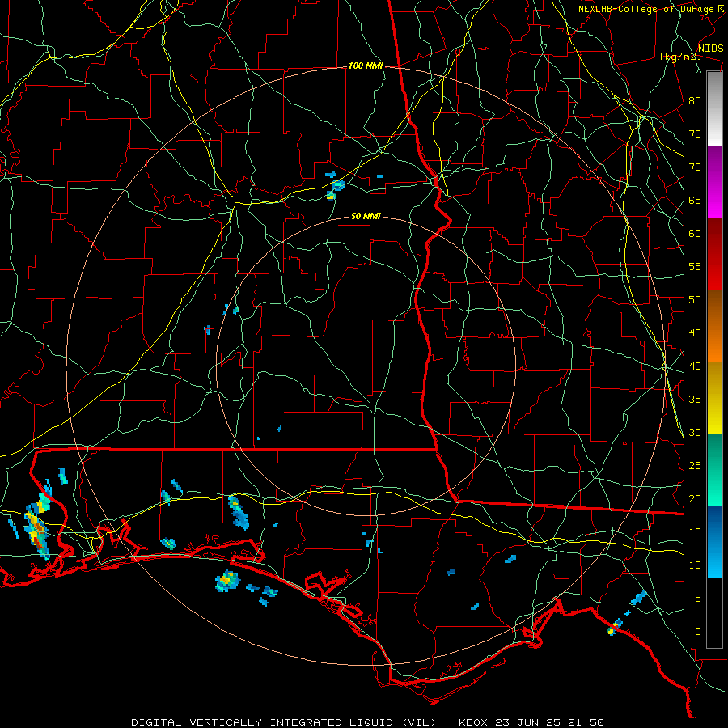Click the 80 value on the color scale

pos(695,101)
